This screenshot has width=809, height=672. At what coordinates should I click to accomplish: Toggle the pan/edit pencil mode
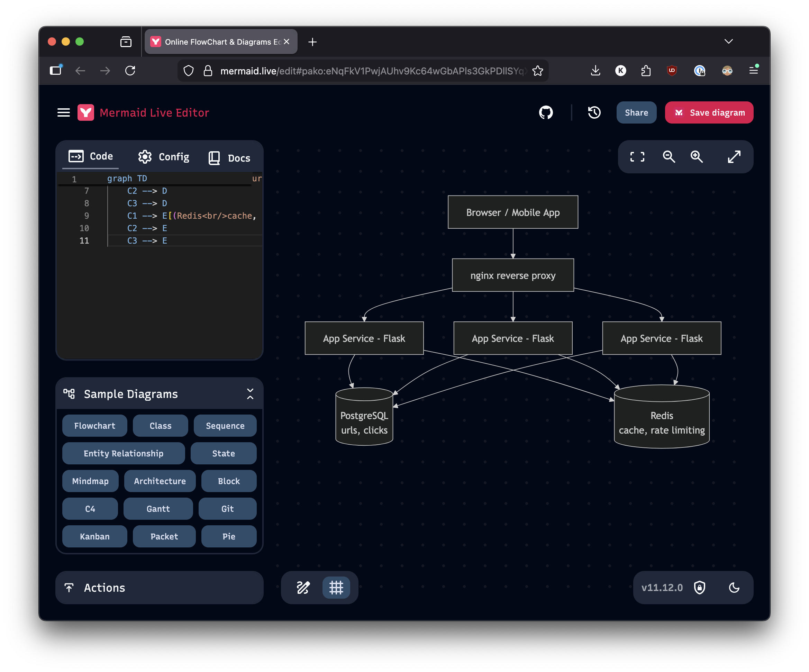(303, 588)
